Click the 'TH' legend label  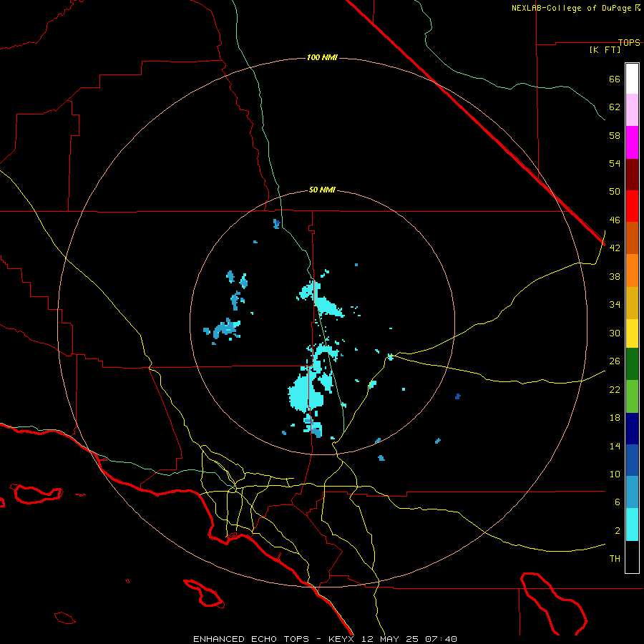[615, 559]
